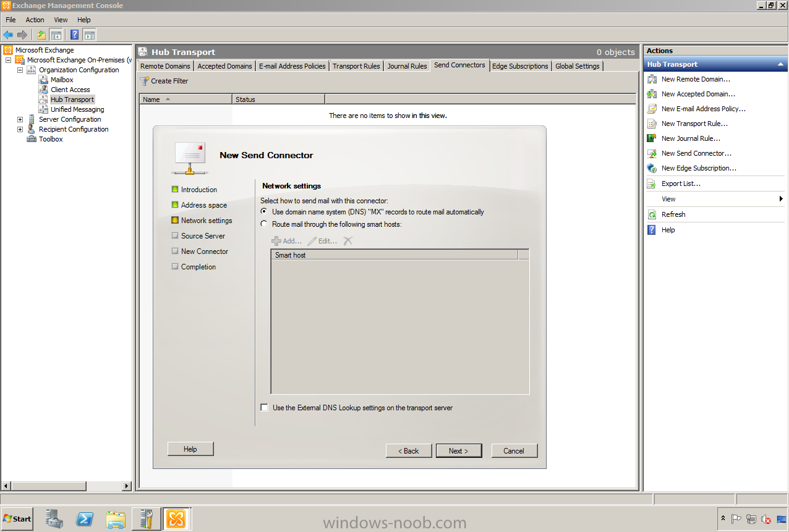Click the disabled Edit pencil icon
This screenshot has width=789, height=532.
click(312, 241)
